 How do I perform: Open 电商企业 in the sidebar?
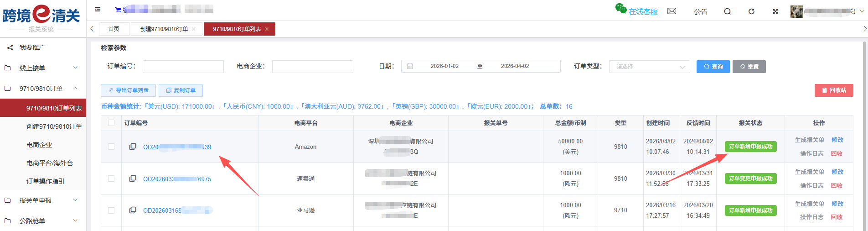tap(39, 145)
